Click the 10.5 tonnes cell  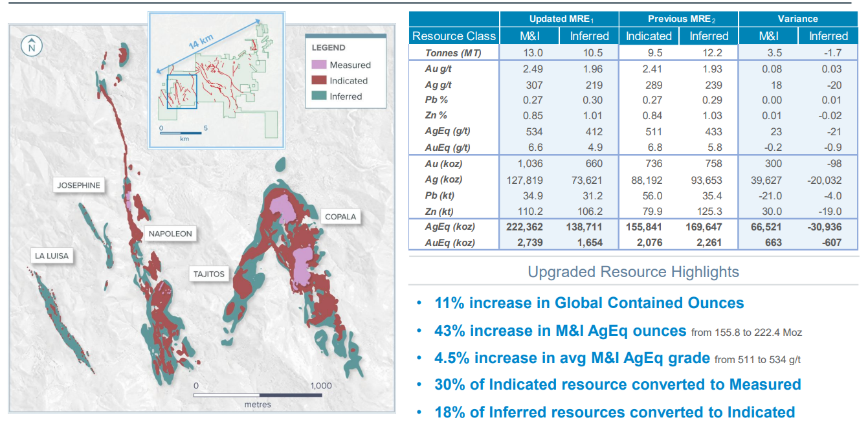[x=589, y=53]
